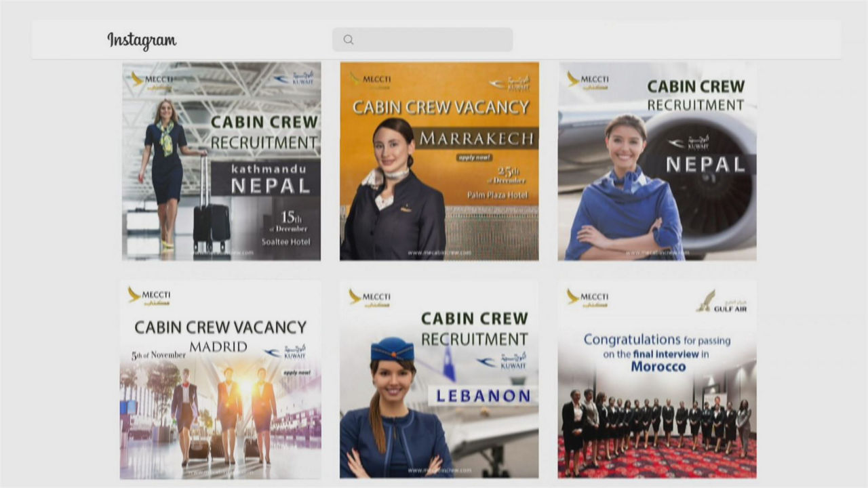Click the MECCTI logo on Lebanon post
Image resolution: width=868 pixels, height=488 pixels.
(x=370, y=298)
